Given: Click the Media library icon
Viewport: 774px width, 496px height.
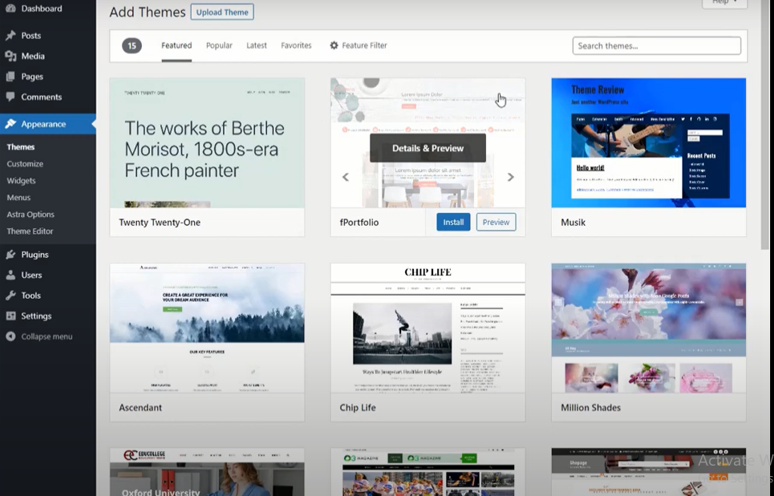Looking at the screenshot, I should [10, 56].
